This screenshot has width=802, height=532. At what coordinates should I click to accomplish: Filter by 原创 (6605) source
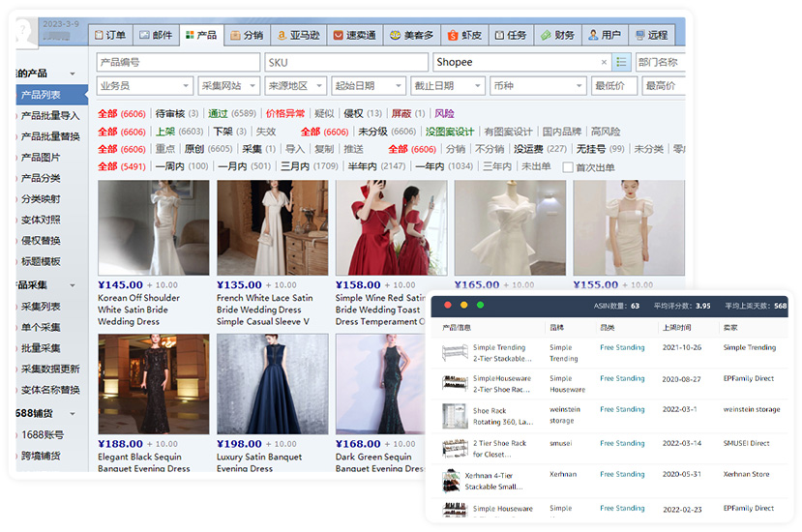click(208, 149)
